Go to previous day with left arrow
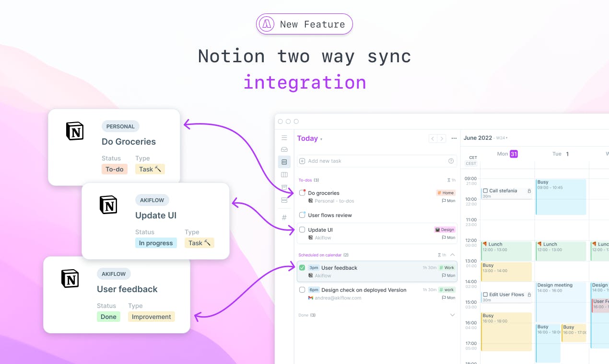Image resolution: width=609 pixels, height=364 pixels. [x=433, y=138]
